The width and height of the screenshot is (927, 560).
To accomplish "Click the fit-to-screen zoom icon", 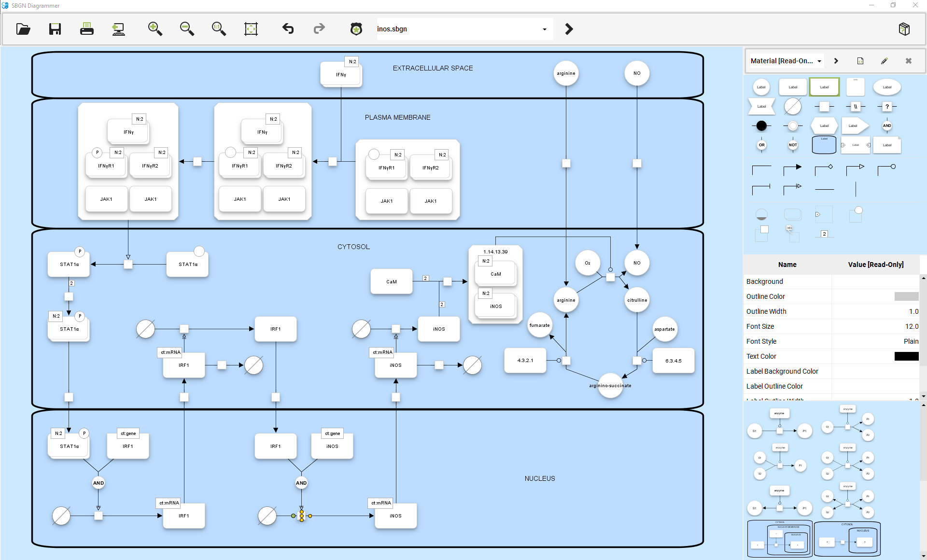I will tap(251, 29).
